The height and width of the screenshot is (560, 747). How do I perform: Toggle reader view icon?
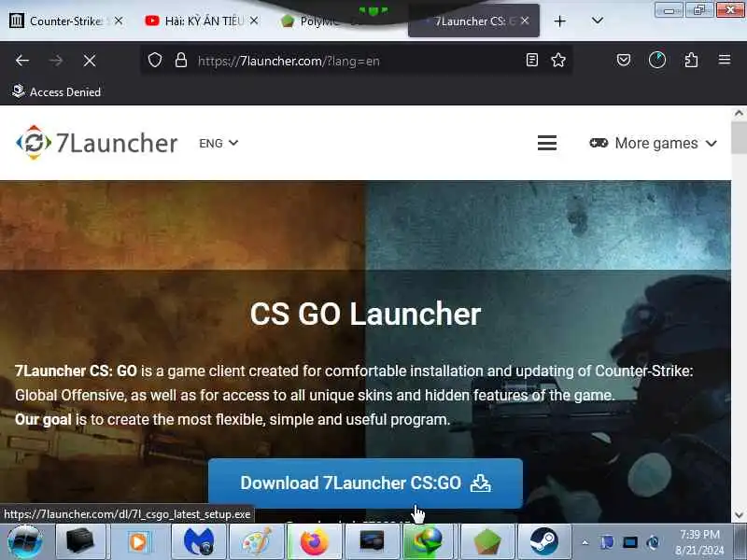click(x=532, y=60)
